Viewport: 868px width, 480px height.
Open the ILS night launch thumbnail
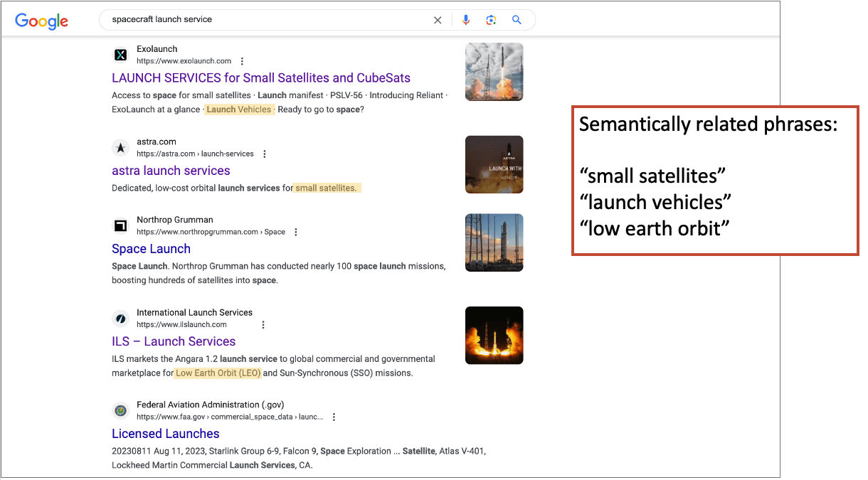pyautogui.click(x=494, y=335)
